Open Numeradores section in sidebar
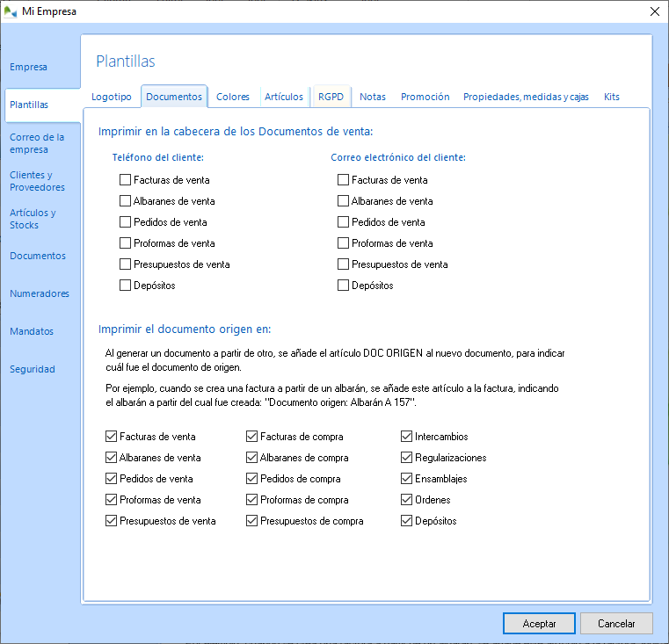Image resolution: width=669 pixels, height=644 pixels. click(39, 293)
